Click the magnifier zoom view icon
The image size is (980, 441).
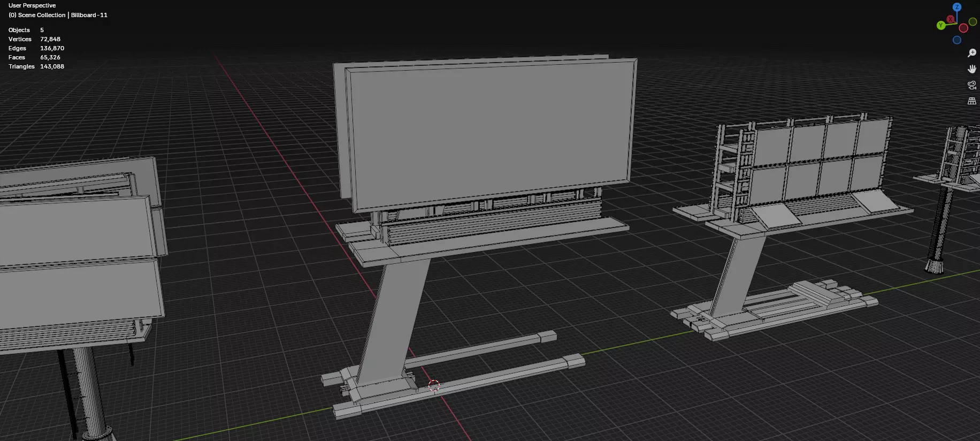[x=972, y=53]
